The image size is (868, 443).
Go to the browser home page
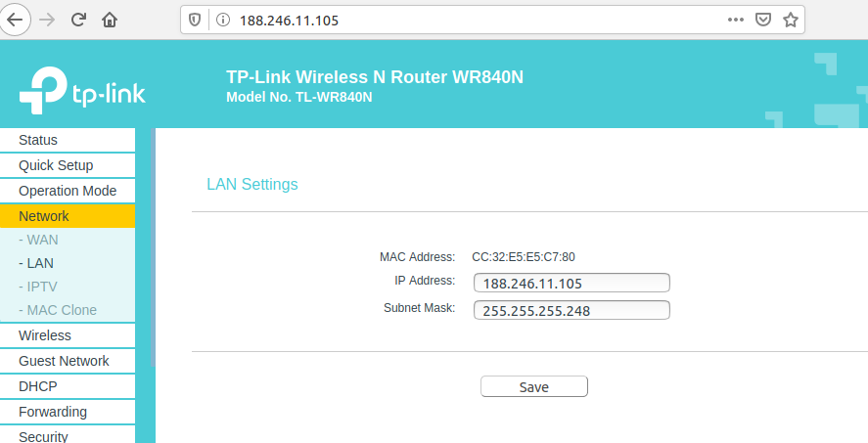110,20
